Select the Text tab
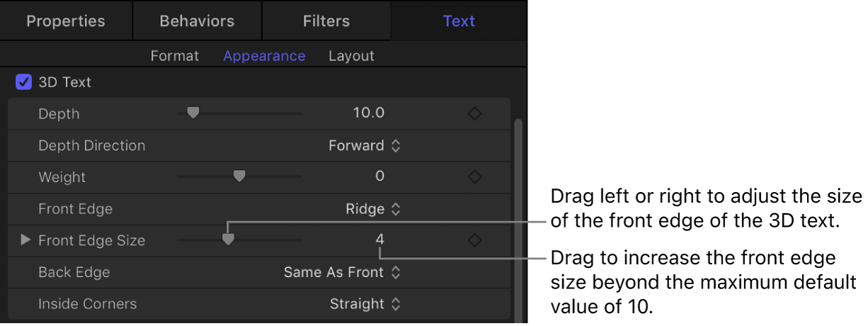 tap(459, 21)
